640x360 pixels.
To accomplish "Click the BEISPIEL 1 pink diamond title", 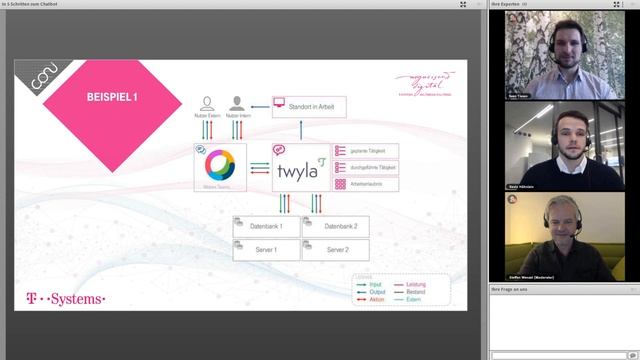I will [112, 97].
